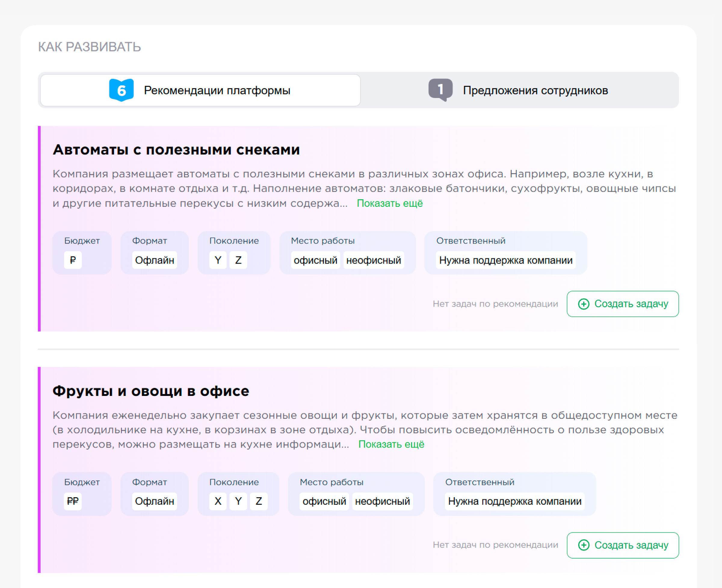Click Ответственный label in fruits card
The width and height of the screenshot is (722, 588).
pos(480,482)
